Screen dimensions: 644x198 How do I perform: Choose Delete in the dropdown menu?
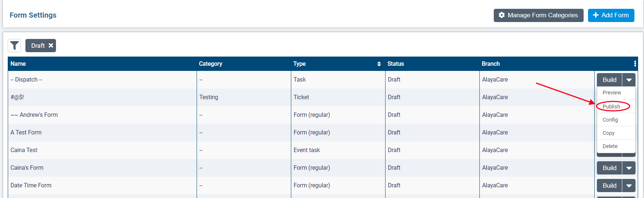pyautogui.click(x=616, y=146)
